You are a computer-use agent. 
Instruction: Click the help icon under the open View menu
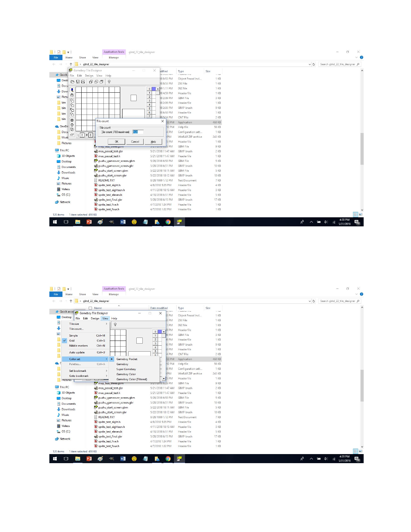click(115, 324)
